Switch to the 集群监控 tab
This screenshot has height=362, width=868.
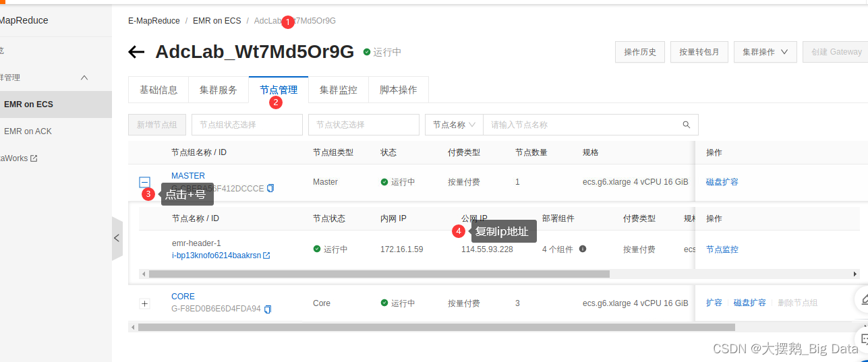(339, 90)
